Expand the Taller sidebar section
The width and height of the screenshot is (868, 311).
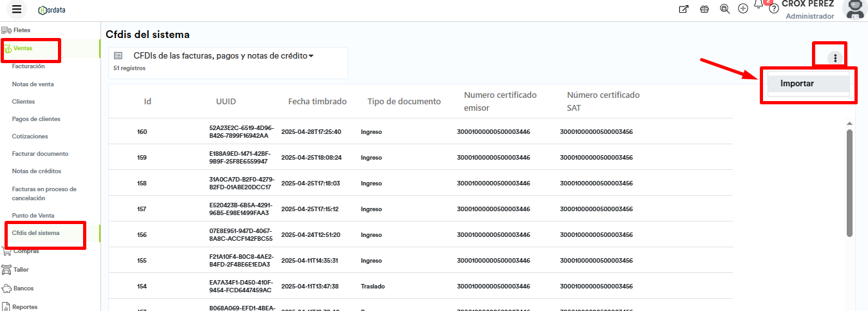21,270
